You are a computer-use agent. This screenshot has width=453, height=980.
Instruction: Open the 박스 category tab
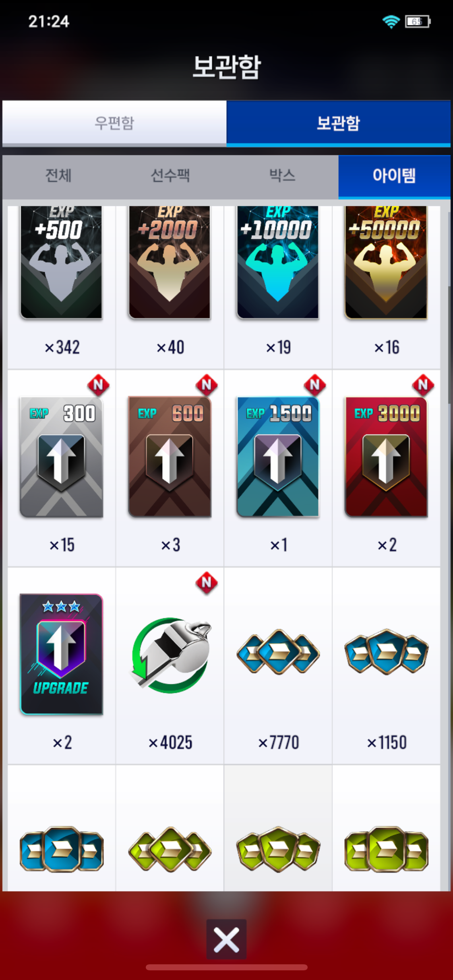tap(282, 176)
